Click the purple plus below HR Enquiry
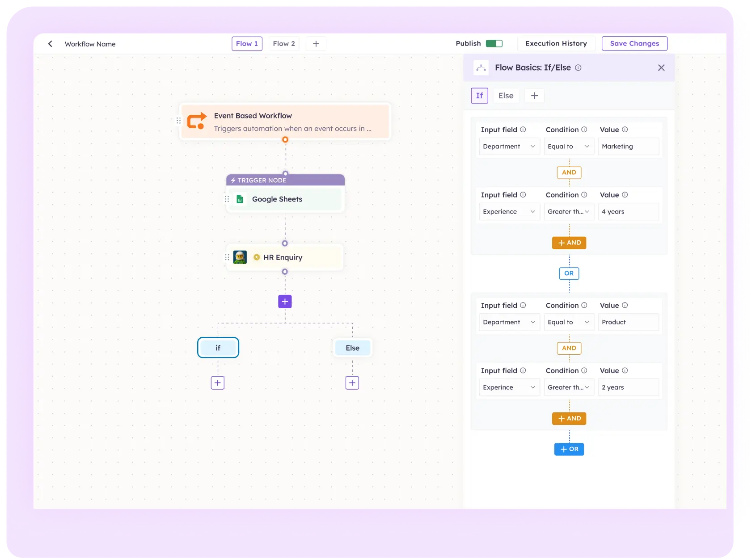 pos(285,302)
